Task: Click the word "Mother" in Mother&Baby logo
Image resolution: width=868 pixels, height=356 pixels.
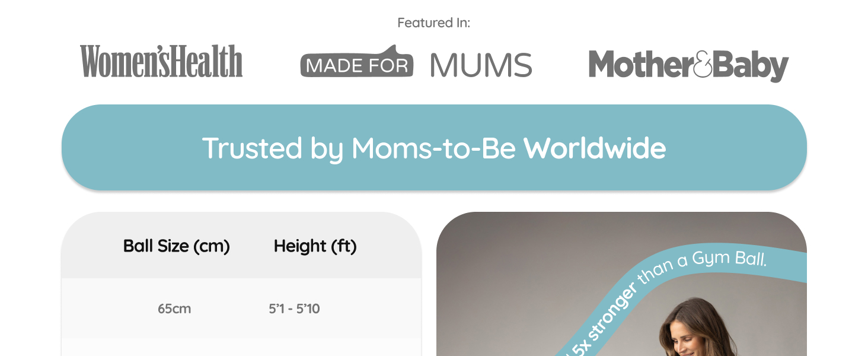Action: [x=640, y=64]
